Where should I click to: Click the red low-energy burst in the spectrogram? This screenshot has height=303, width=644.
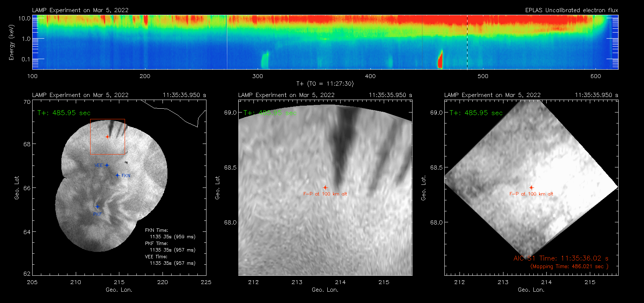440,59
